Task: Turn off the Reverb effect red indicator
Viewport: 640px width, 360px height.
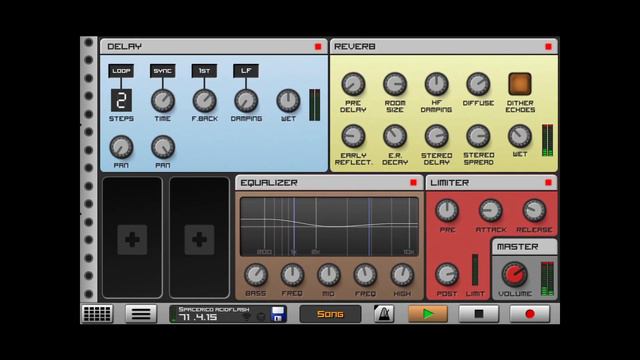Action: coord(549,47)
